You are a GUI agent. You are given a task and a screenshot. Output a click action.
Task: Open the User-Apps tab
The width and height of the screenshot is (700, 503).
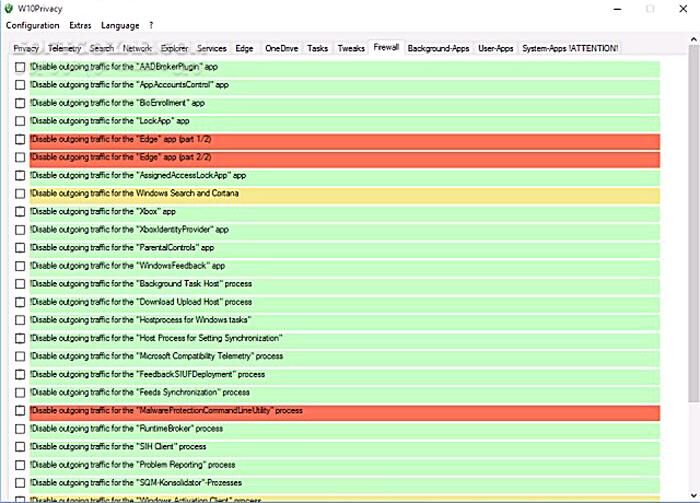pyautogui.click(x=496, y=48)
